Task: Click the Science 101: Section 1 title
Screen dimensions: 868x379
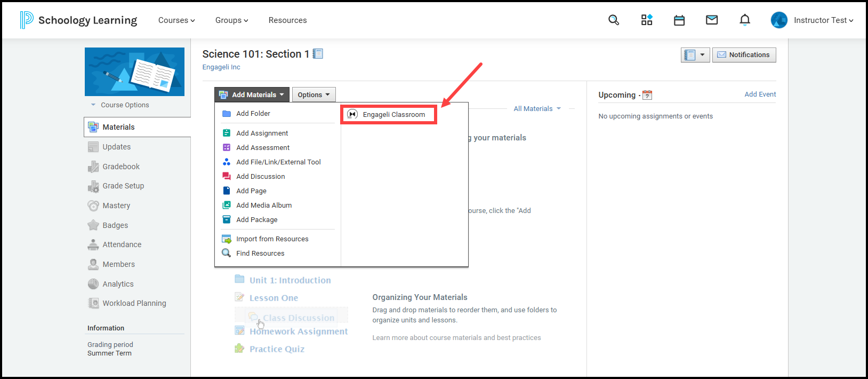Action: point(255,54)
